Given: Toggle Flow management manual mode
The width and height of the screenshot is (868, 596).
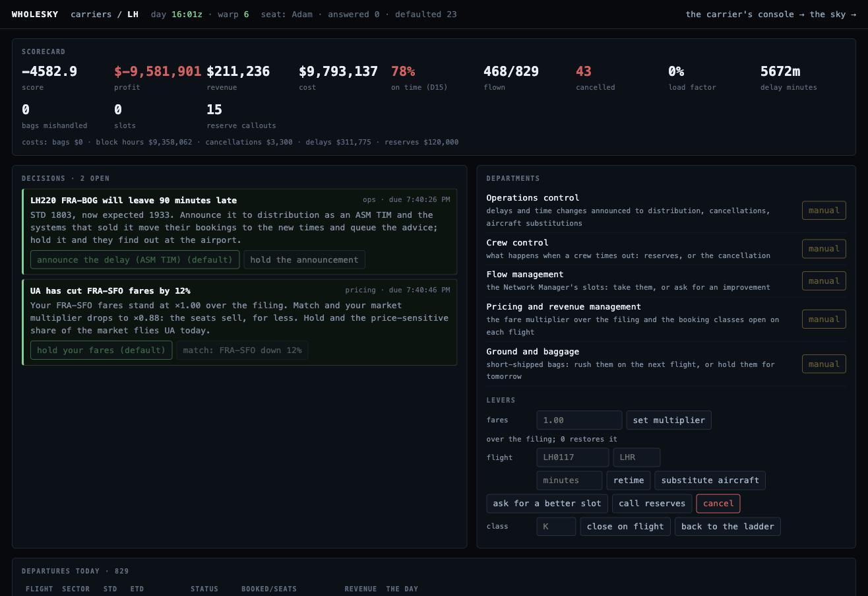Looking at the screenshot, I should (x=824, y=281).
